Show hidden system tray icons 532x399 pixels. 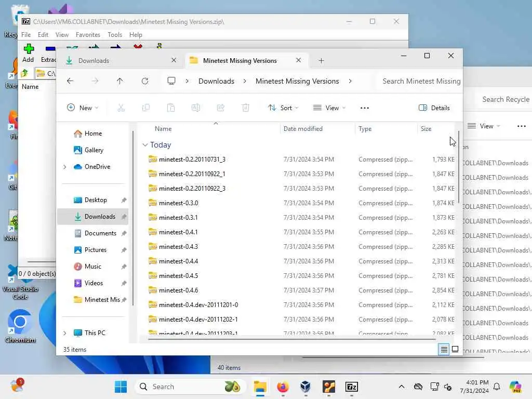402,387
